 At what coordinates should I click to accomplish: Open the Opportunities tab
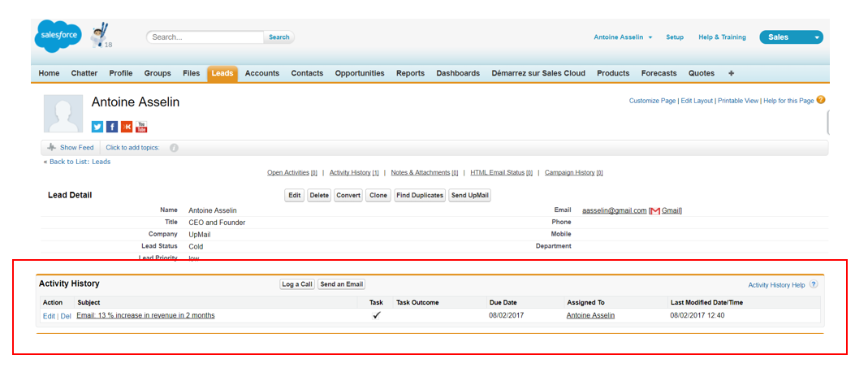(360, 73)
